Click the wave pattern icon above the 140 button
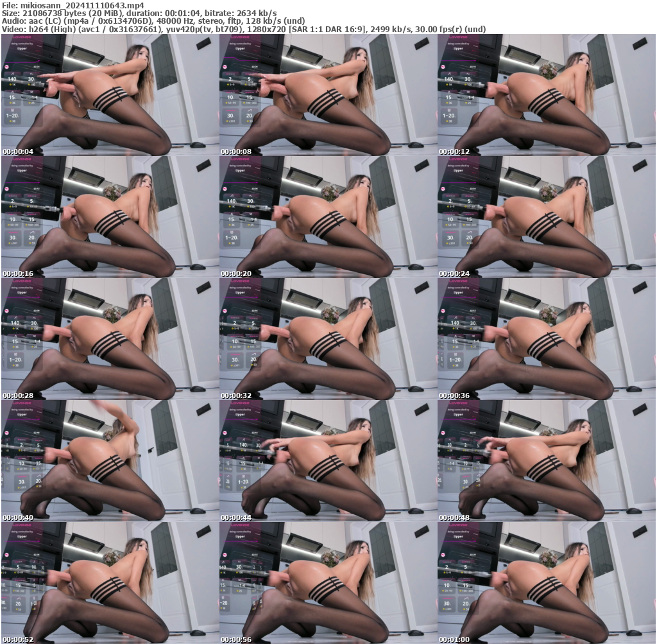Viewport: 657px width, 644px height. pyautogui.click(x=12, y=74)
